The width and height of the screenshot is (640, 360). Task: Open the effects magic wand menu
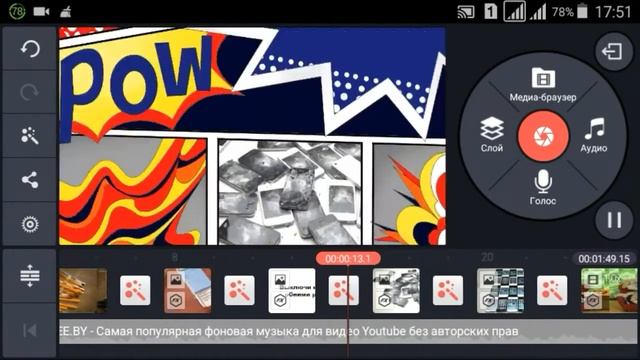pos(30,136)
